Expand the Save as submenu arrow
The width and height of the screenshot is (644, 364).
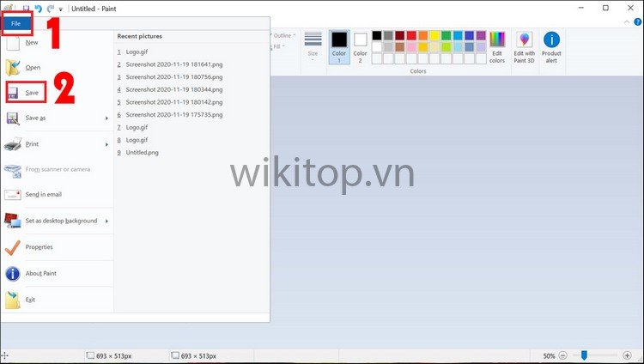point(106,118)
